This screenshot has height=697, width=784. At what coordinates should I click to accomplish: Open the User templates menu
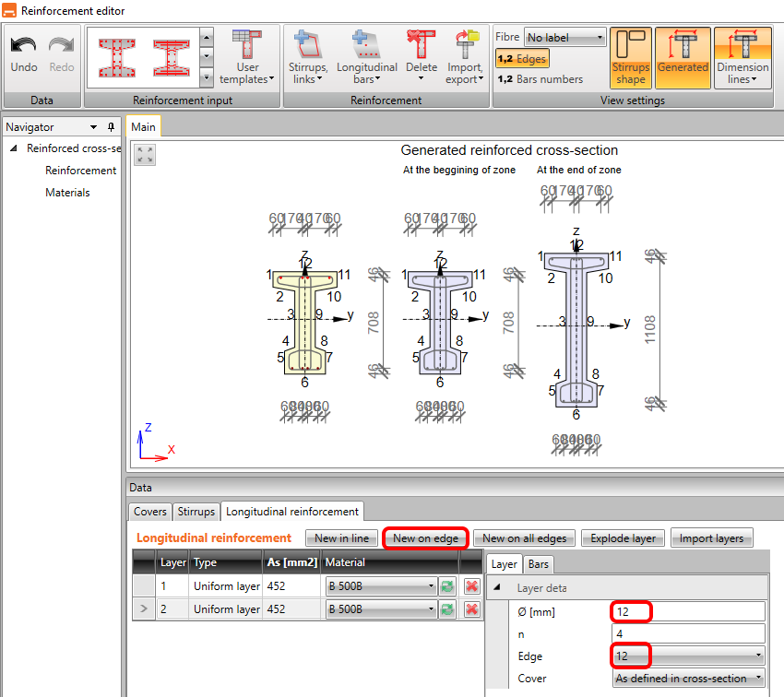[x=247, y=57]
